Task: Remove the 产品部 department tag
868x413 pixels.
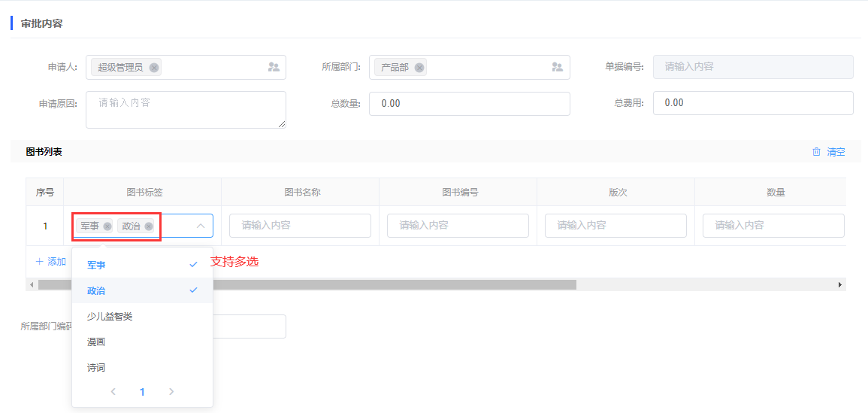Action: tap(419, 68)
